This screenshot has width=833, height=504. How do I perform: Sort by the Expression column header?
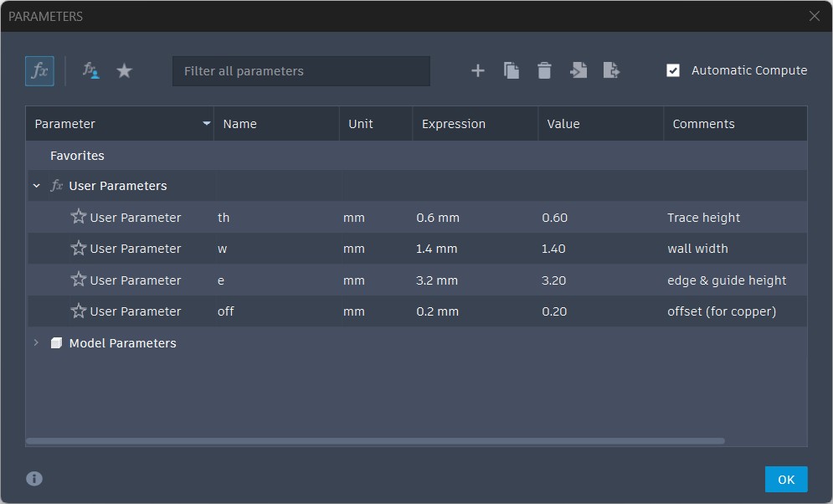pos(454,124)
